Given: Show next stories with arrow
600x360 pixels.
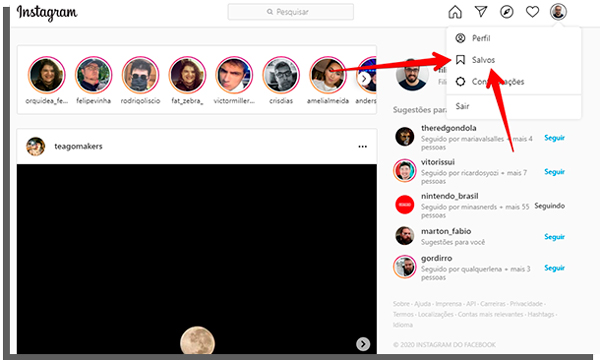Looking at the screenshot, I should (x=364, y=79).
